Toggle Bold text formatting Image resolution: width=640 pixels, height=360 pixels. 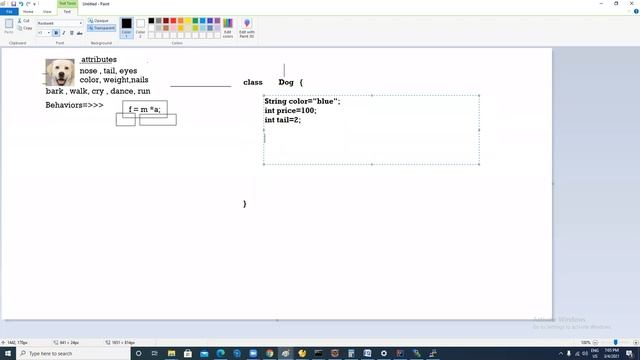click(56, 33)
